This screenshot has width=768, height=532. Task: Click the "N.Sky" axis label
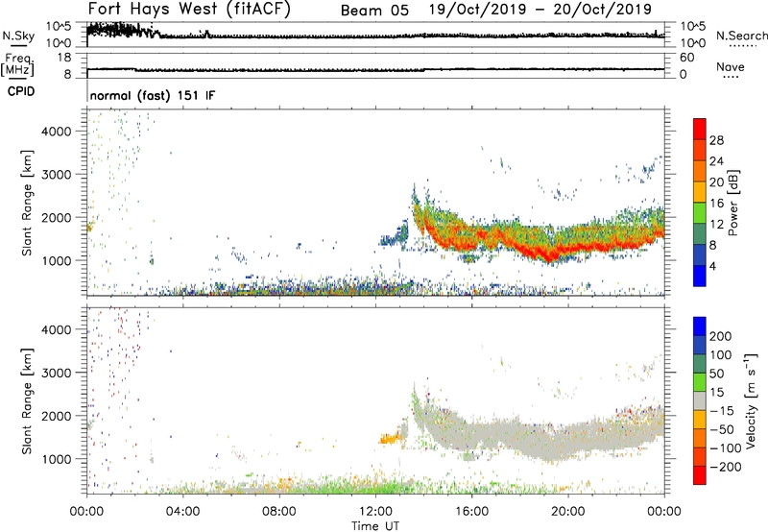[x=18, y=36]
